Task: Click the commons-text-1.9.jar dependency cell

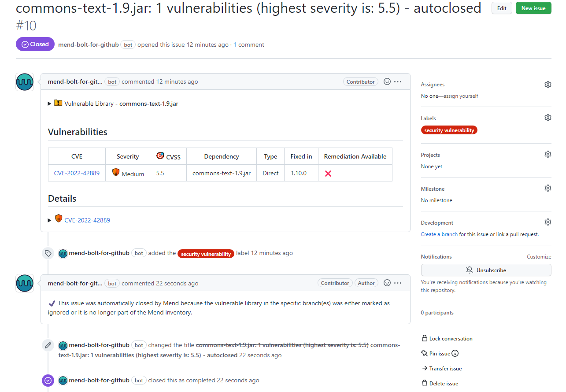Action: click(222, 173)
